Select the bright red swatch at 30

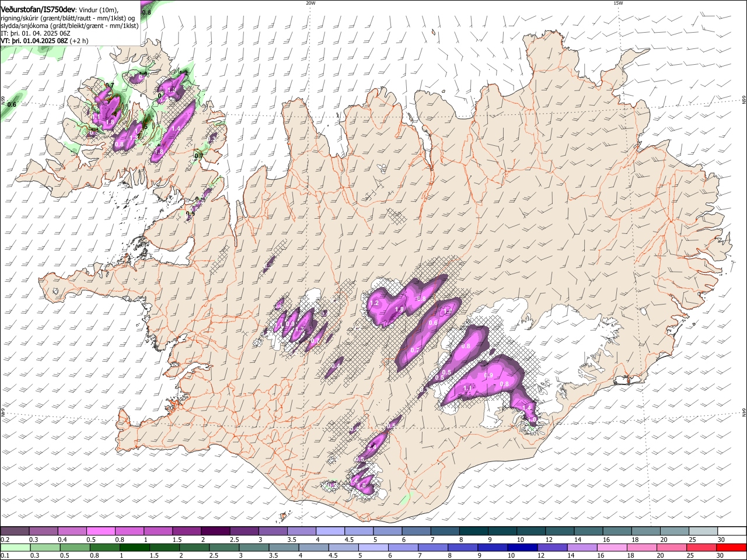[x=731, y=548]
